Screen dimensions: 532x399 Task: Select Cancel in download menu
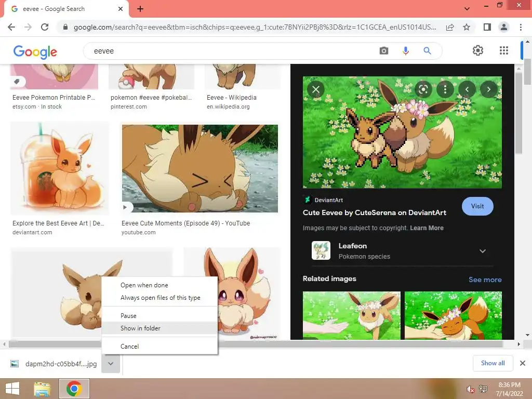[x=159, y=347]
